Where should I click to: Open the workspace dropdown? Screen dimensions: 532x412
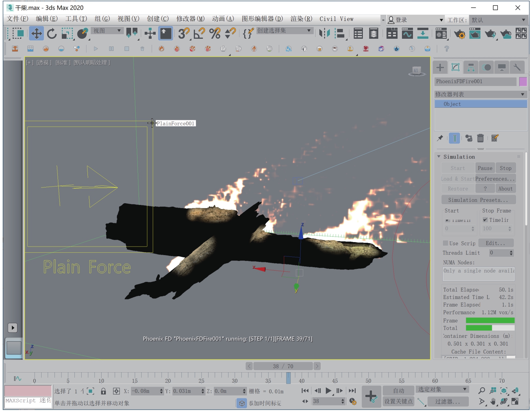pos(498,20)
